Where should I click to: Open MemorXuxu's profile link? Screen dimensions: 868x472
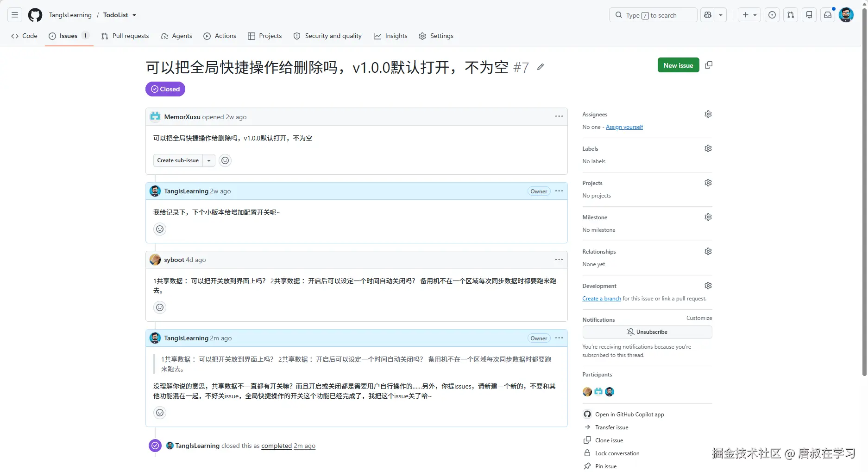click(182, 117)
